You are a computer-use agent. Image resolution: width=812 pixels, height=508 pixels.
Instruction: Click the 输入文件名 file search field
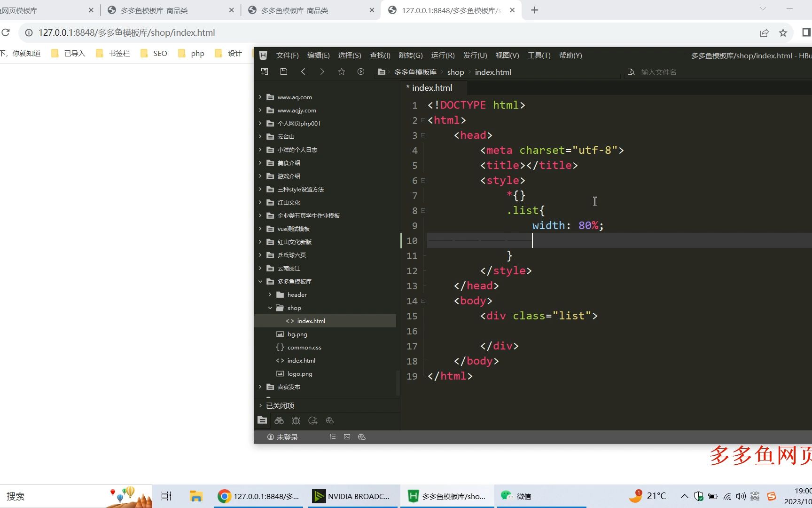pos(659,72)
